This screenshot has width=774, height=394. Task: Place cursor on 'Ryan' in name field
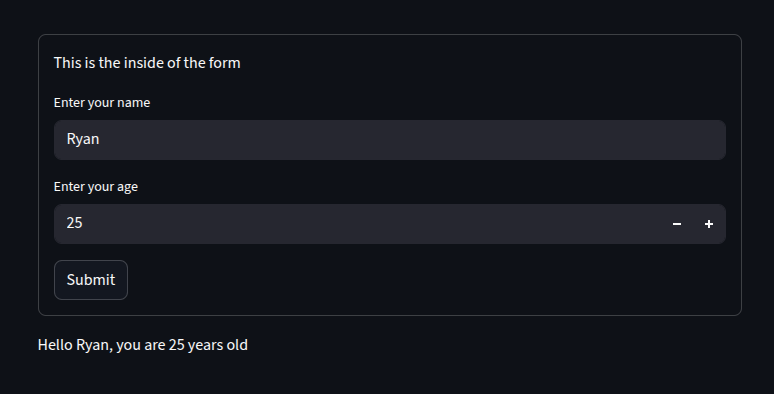pyautogui.click(x=83, y=139)
